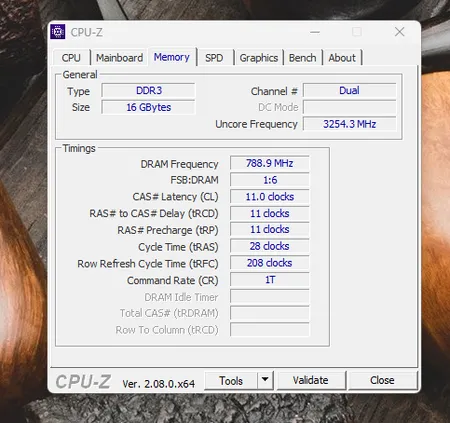Click the tRCD 11 clocks value
The image size is (450, 423).
(270, 213)
